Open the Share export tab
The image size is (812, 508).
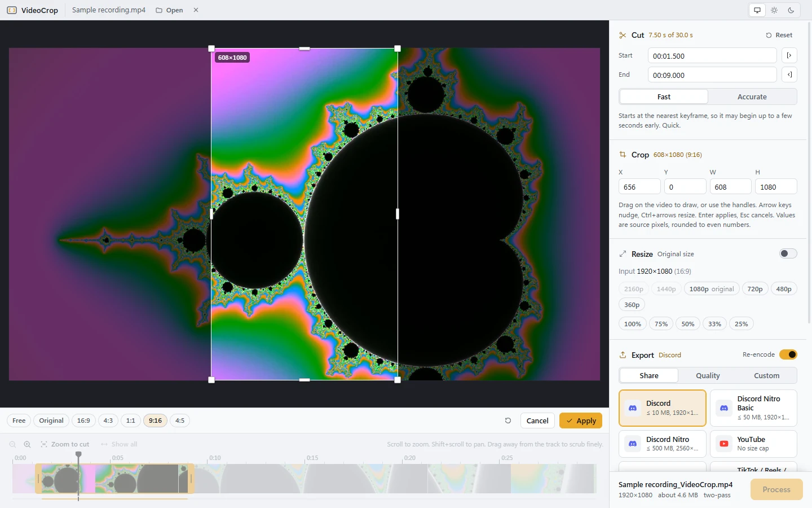[648, 375]
